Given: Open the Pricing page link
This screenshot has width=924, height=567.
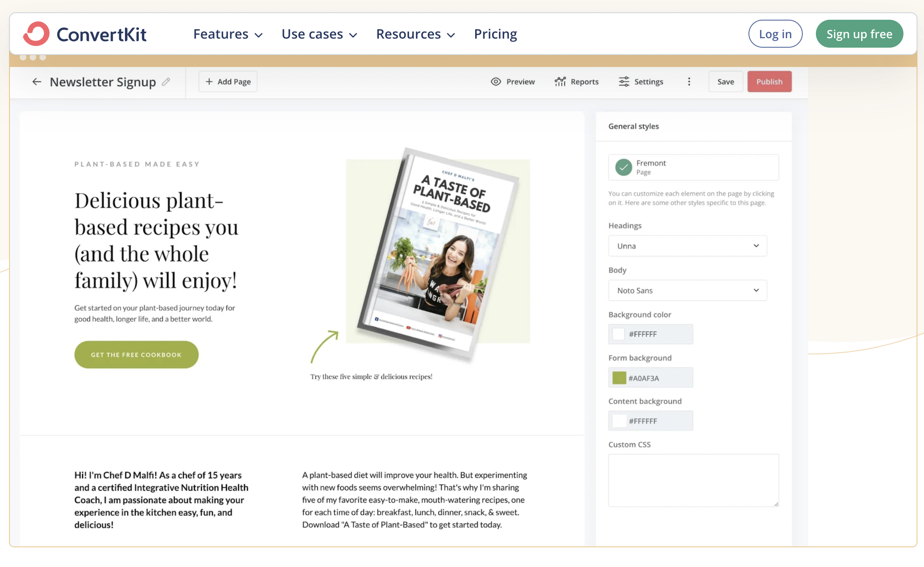Looking at the screenshot, I should coord(495,34).
